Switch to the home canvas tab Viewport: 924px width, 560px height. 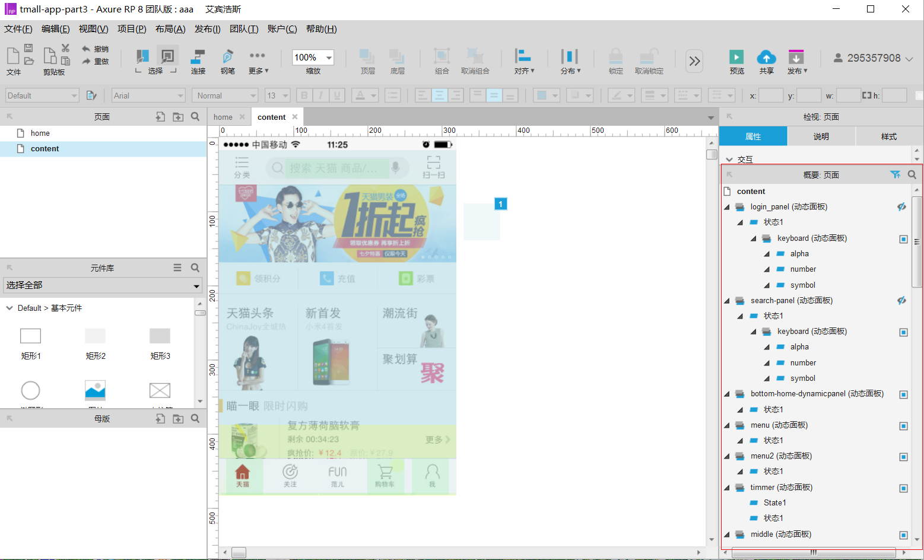(x=223, y=117)
